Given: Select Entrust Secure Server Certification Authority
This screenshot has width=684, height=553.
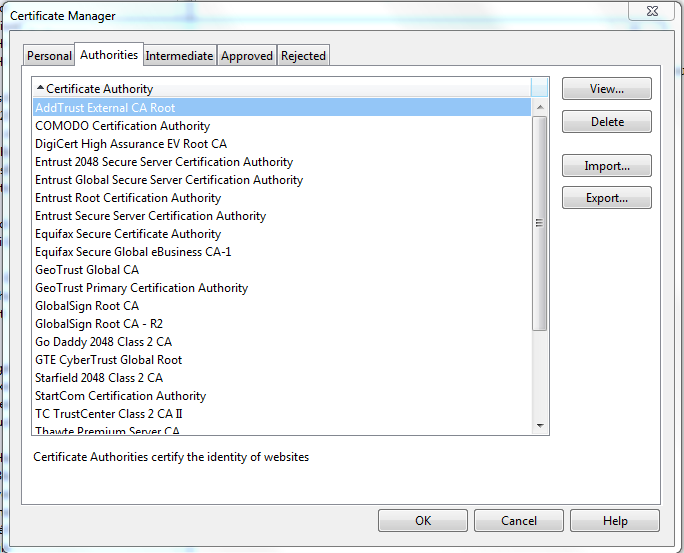Looking at the screenshot, I should click(x=282, y=216).
